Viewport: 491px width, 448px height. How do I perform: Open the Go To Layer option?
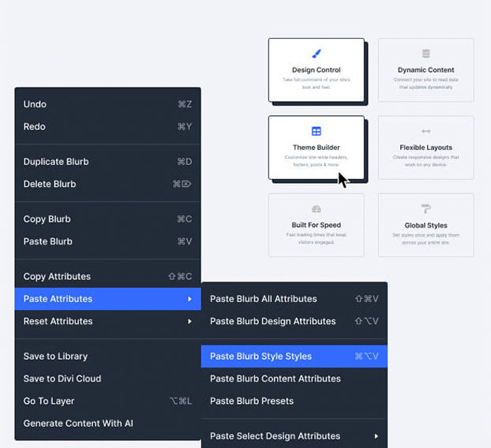tap(49, 401)
